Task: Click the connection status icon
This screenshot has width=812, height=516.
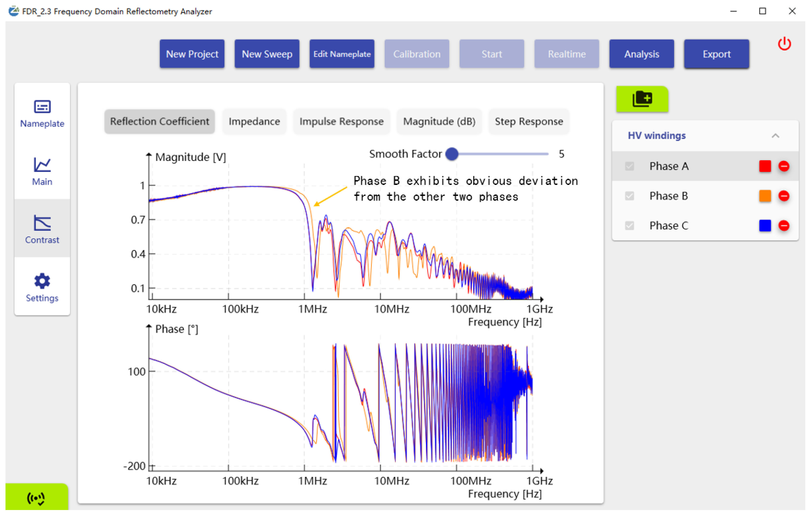Action: pyautogui.click(x=36, y=499)
